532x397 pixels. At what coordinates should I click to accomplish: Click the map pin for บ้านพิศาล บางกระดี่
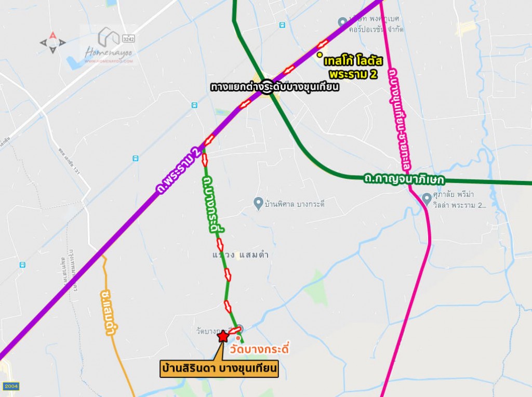(259, 204)
